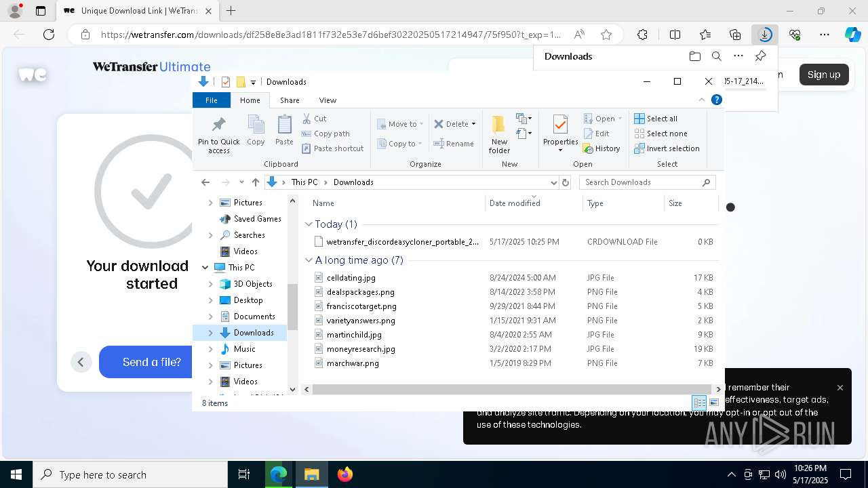Open Copilot in Edge
Screen dimensions: 868x488
click(x=852, y=35)
